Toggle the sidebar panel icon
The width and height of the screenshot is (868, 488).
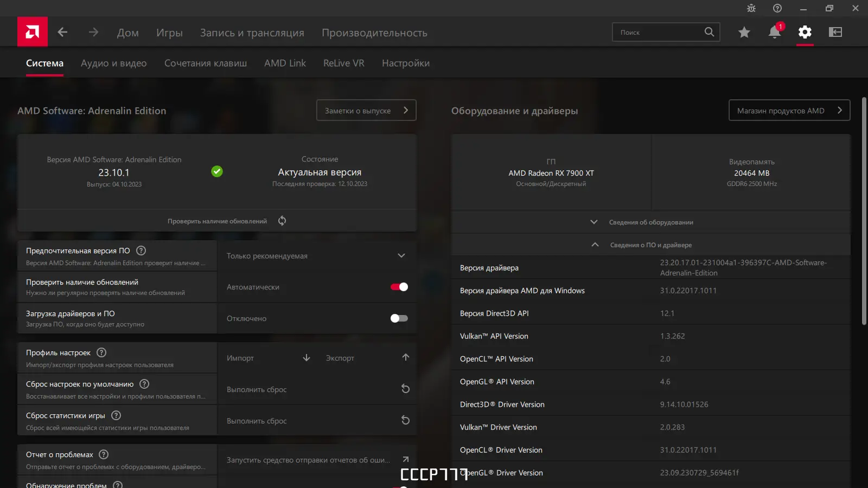tap(835, 32)
